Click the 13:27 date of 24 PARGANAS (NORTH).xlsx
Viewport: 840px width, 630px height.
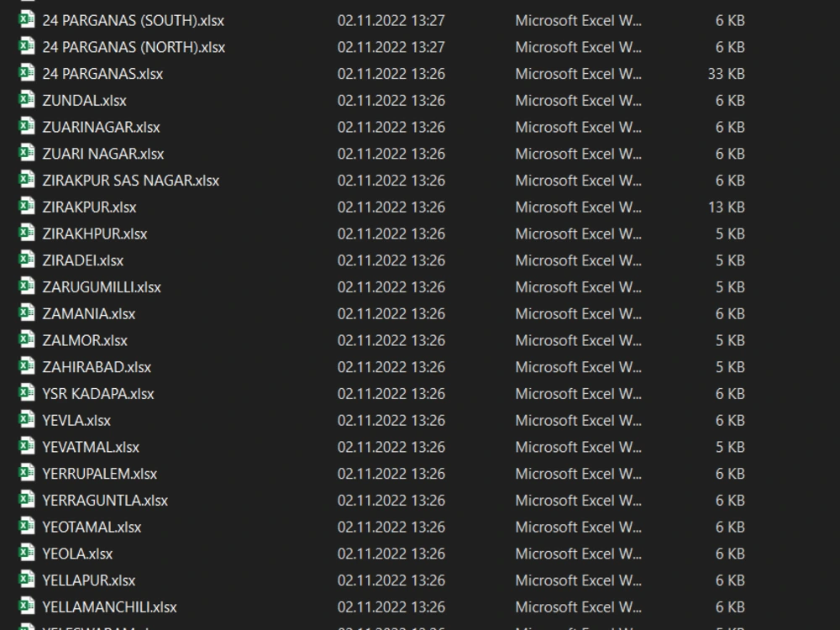tap(391, 48)
